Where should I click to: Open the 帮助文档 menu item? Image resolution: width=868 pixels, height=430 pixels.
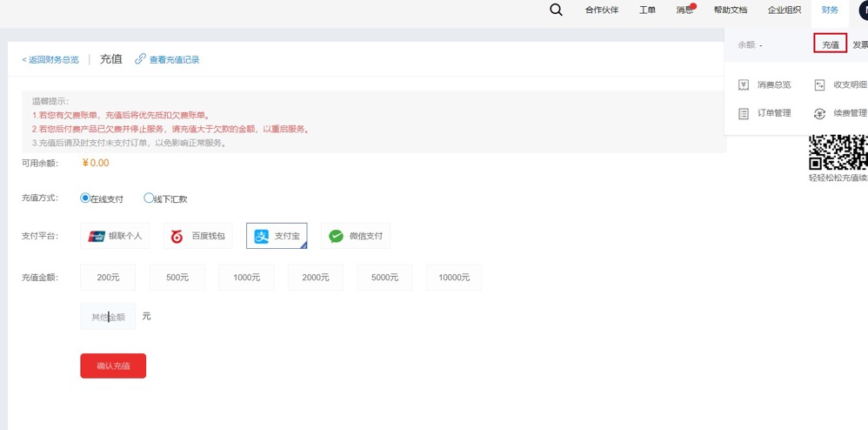[x=731, y=10]
